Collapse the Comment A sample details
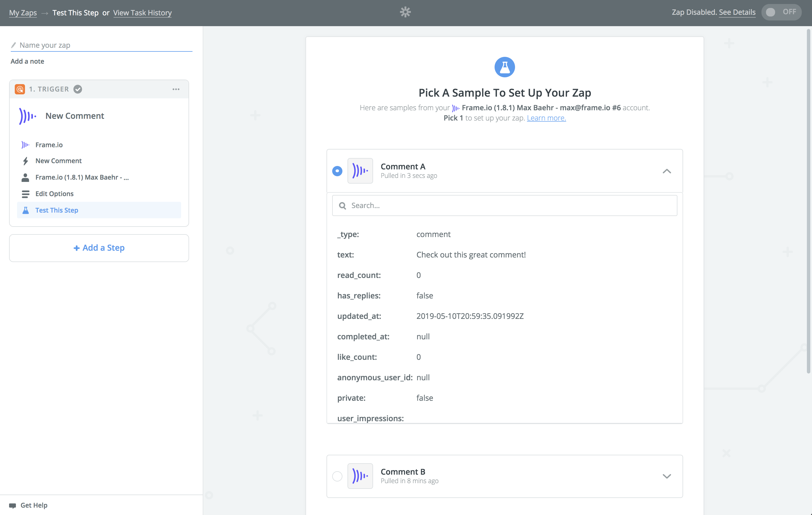The height and width of the screenshot is (515, 812). (666, 171)
